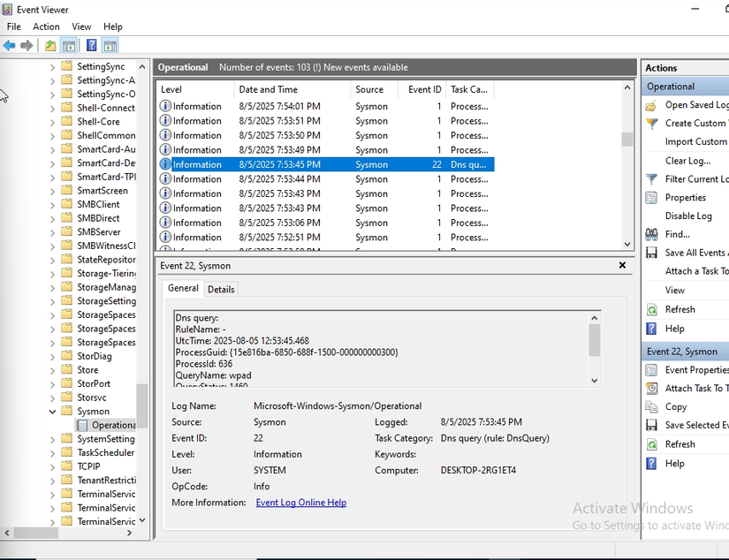Screen dimensions: 729x560
Task: Click the Copy icon in Actions pane
Action: coord(652,407)
